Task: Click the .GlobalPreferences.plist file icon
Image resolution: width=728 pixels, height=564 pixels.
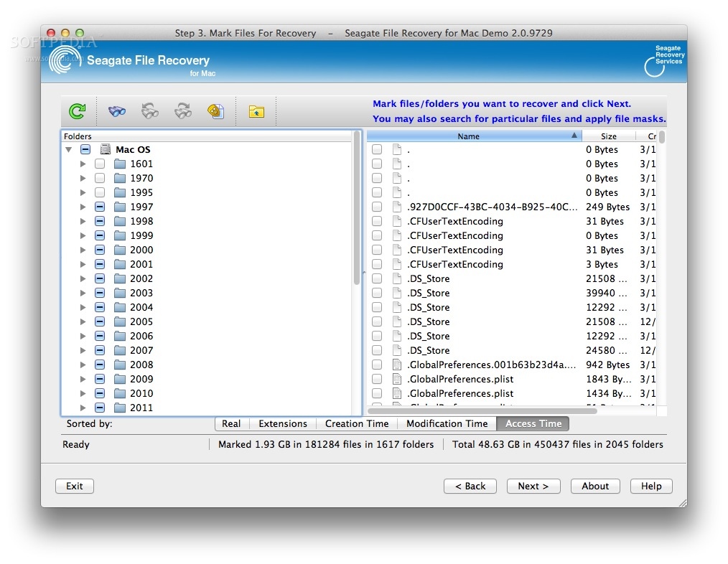Action: [396, 379]
